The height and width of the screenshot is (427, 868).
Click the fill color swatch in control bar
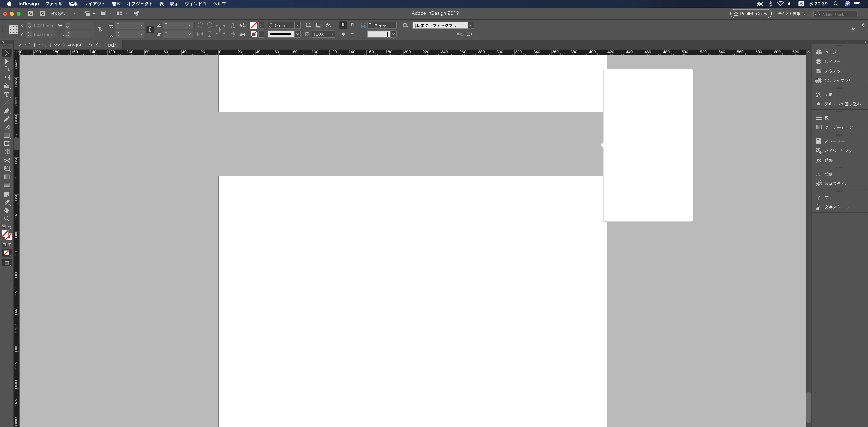click(254, 25)
